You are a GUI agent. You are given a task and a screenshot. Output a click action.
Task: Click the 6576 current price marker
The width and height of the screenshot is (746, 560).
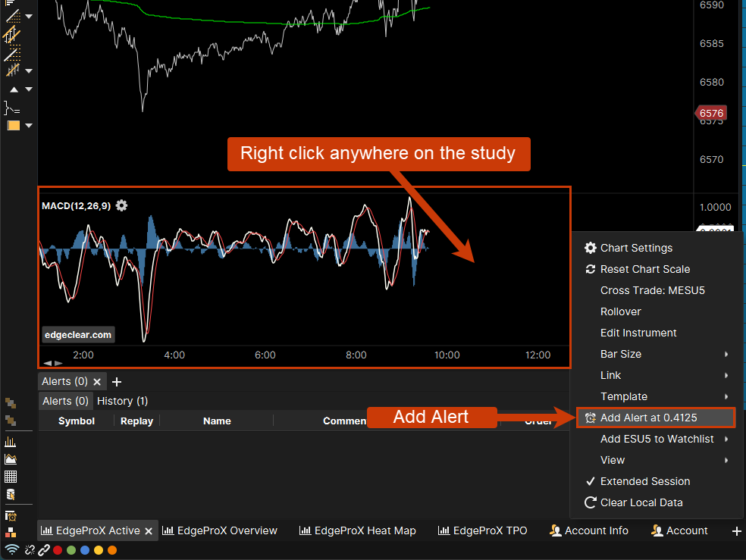click(x=711, y=114)
